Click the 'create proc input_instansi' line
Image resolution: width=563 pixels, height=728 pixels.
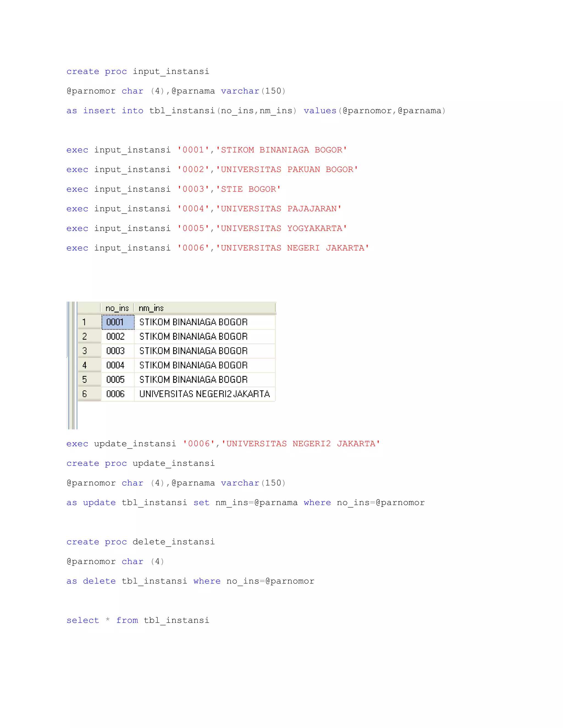click(x=138, y=72)
